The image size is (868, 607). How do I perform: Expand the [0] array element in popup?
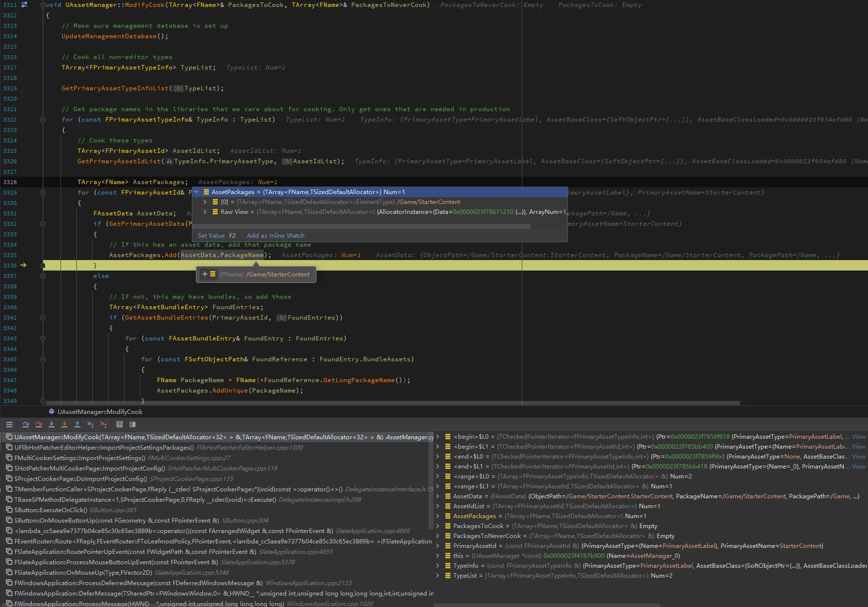(205, 202)
